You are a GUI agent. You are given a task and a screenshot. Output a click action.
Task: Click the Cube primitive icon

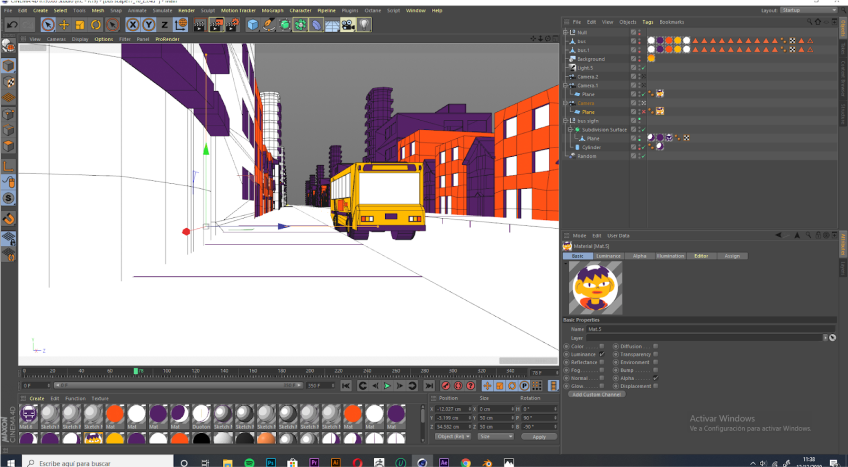[253, 24]
